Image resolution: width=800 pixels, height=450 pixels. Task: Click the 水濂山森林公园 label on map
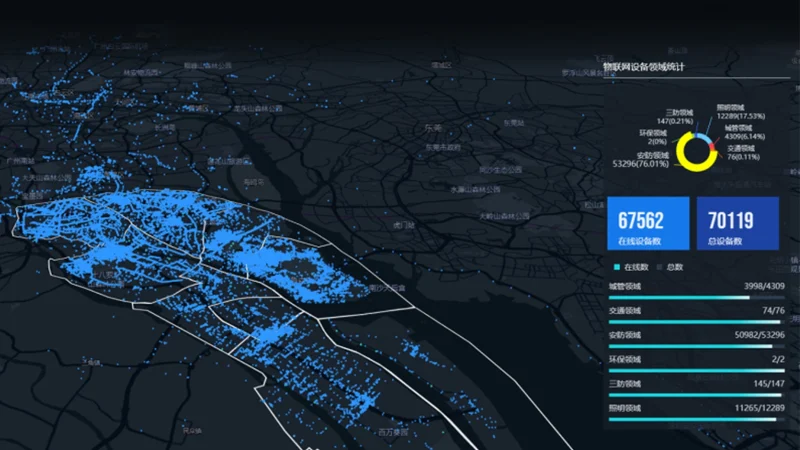coord(475,190)
